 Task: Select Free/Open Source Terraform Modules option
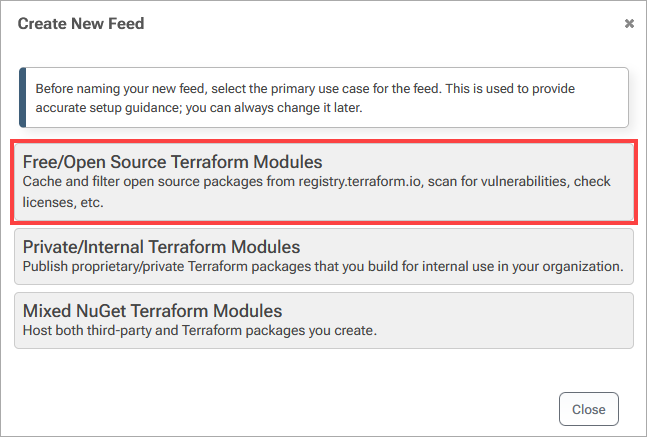[324, 182]
